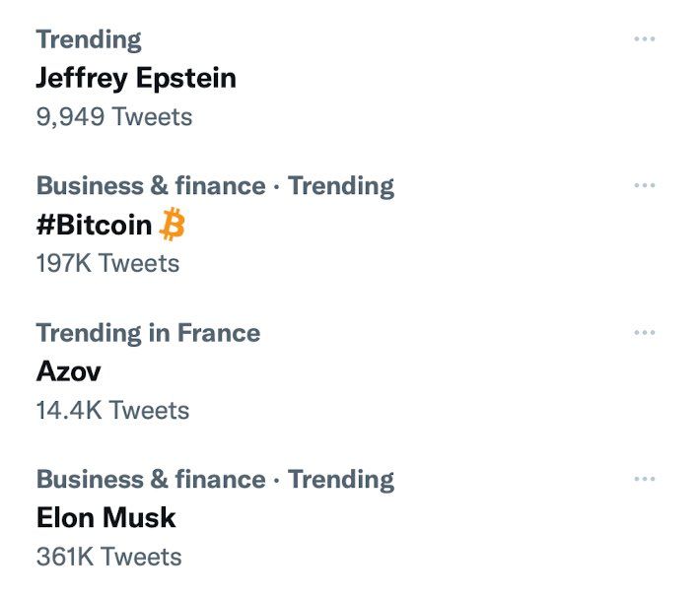Open the Jeffrey Epstein trending topic
This screenshot has width=700, height=597.
pyautogui.click(x=136, y=79)
